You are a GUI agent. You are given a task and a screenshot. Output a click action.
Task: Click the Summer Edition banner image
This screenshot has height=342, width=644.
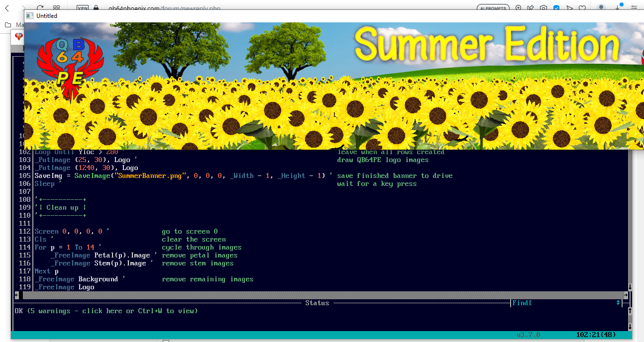coord(334,85)
